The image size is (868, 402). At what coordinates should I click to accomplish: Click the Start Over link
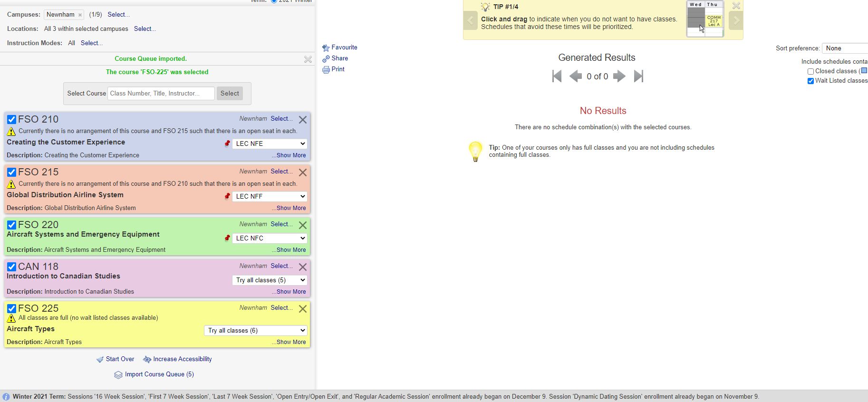(x=120, y=359)
